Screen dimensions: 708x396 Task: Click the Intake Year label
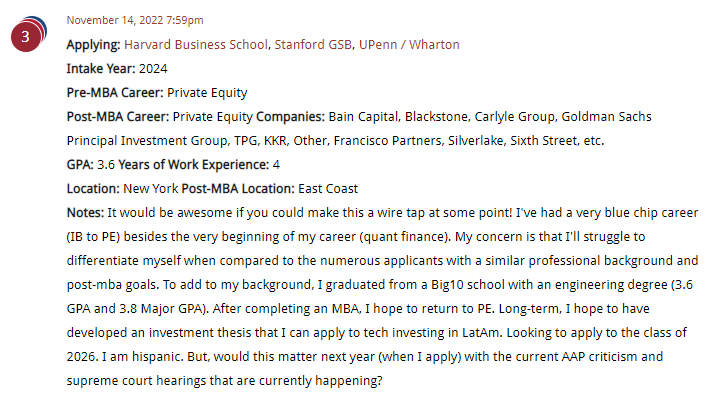pyautogui.click(x=101, y=69)
